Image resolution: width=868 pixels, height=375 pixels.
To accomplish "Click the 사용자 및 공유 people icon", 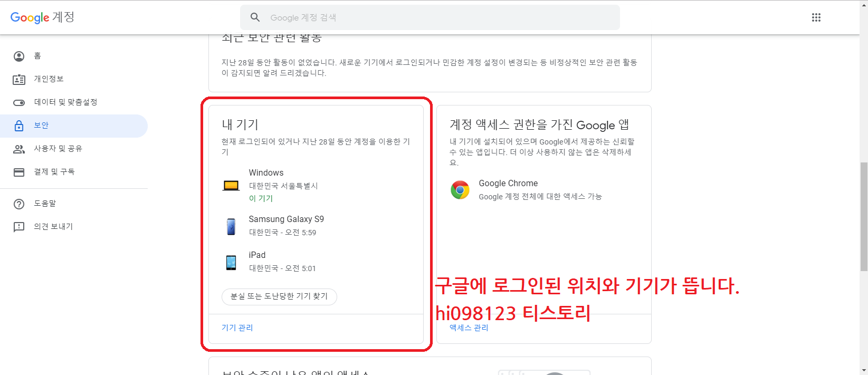I will tap(19, 149).
